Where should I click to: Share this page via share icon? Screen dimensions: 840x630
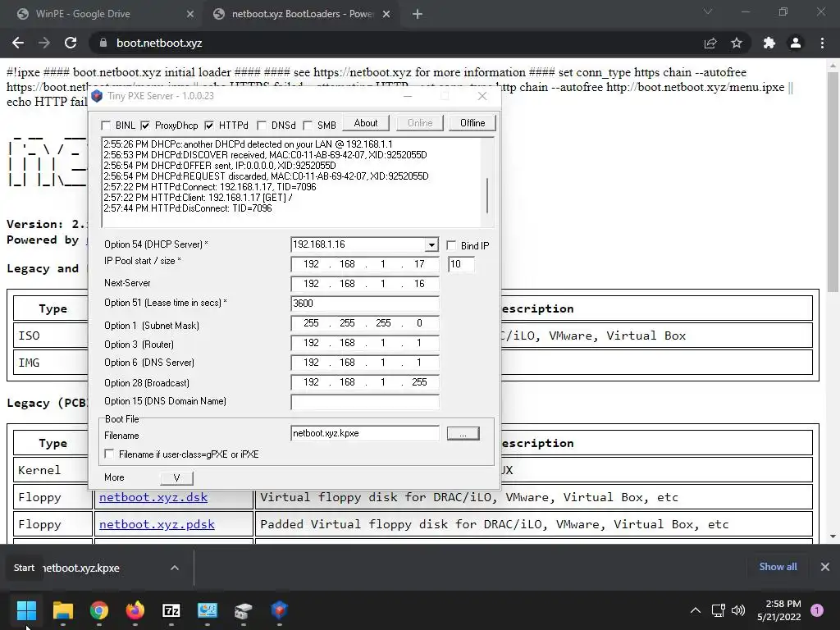[x=710, y=43]
